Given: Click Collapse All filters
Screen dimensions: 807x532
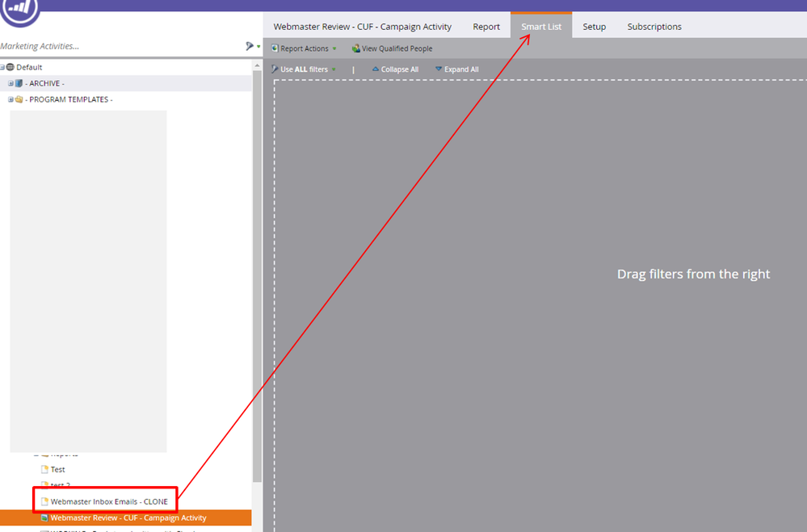Looking at the screenshot, I should click(x=395, y=69).
